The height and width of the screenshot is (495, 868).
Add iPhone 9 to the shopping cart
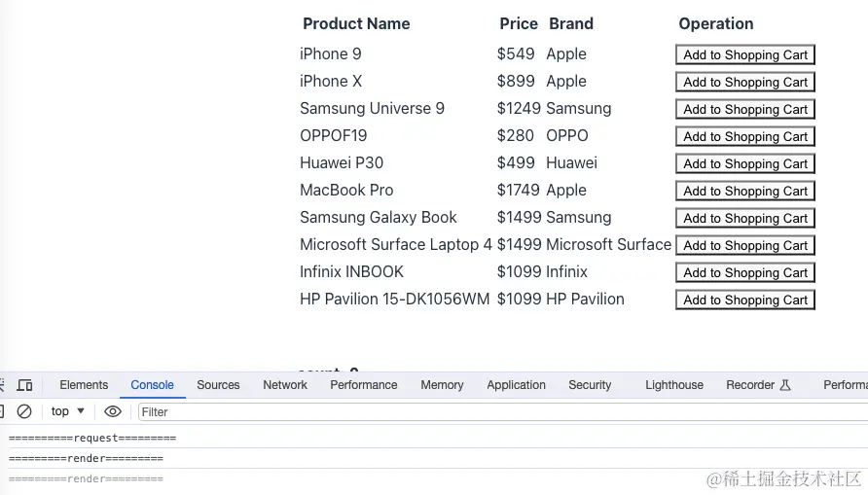click(x=745, y=54)
